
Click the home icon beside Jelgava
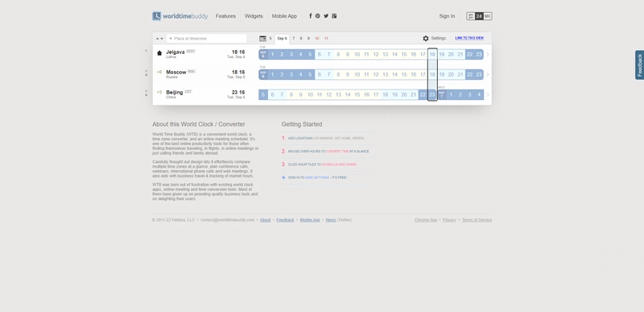coord(159,53)
